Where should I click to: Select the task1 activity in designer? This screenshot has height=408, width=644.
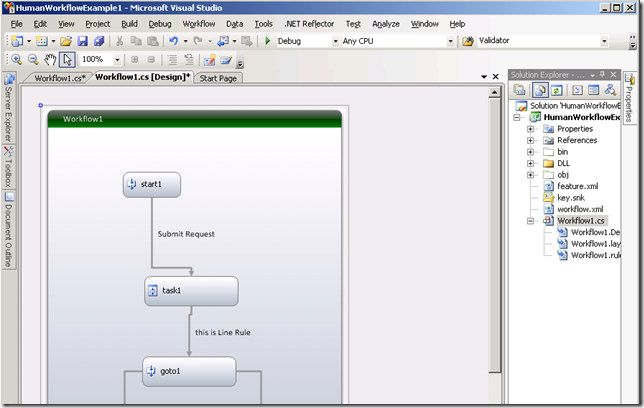click(x=191, y=291)
